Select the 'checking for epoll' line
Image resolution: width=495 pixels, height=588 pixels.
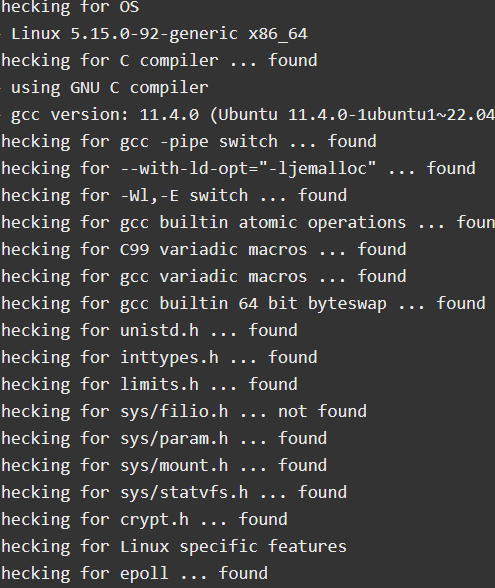pyautogui.click(x=134, y=574)
